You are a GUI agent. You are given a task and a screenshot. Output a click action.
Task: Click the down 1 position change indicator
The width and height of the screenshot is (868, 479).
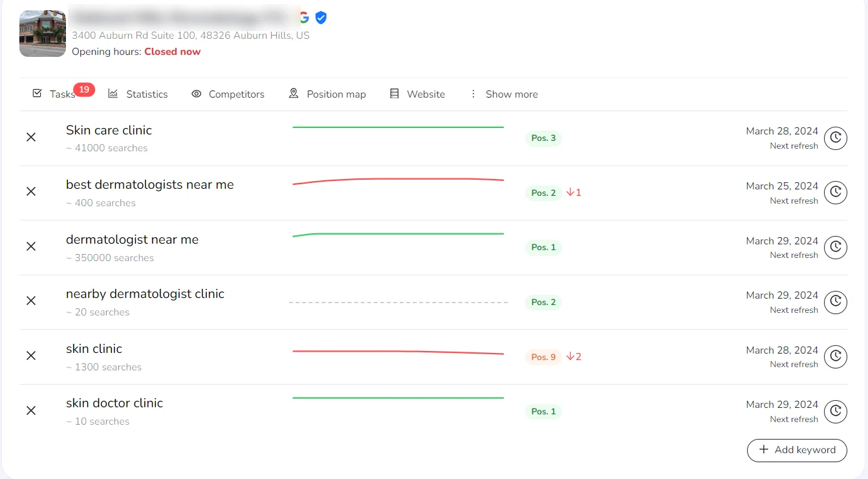(574, 193)
